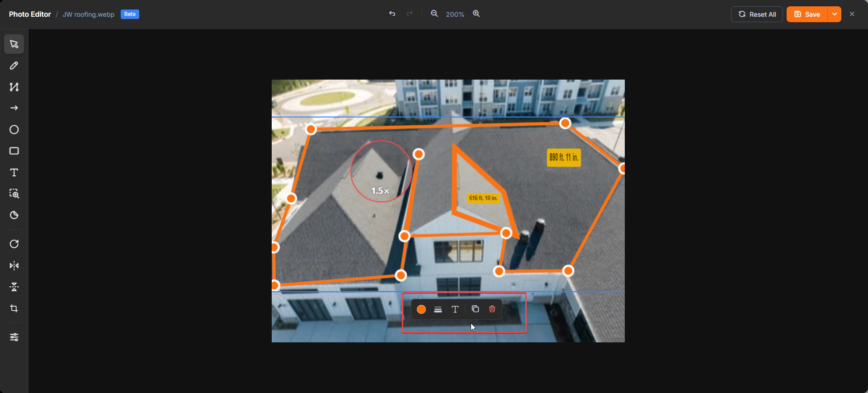
Task: Click the JW roofing.webp file name
Action: click(x=89, y=14)
